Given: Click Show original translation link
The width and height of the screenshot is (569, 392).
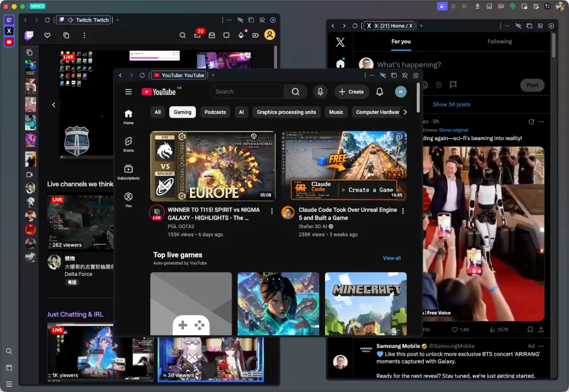Looking at the screenshot, I should 453,130.
